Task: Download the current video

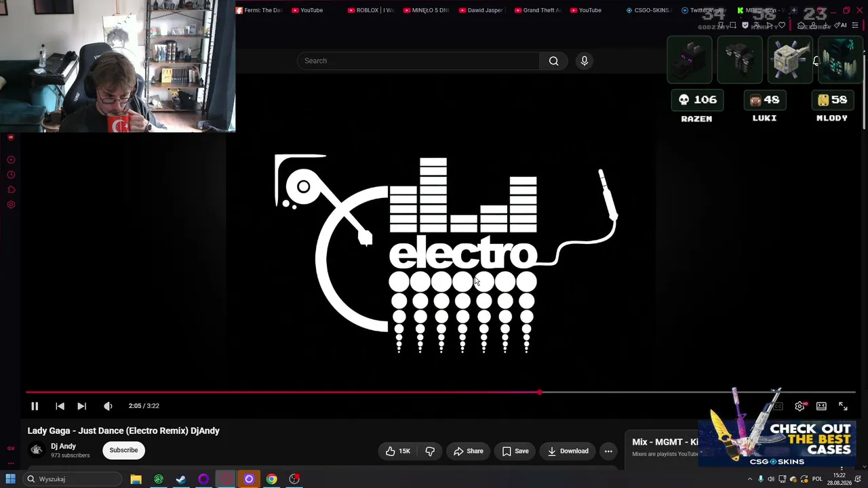Action: click(x=568, y=451)
